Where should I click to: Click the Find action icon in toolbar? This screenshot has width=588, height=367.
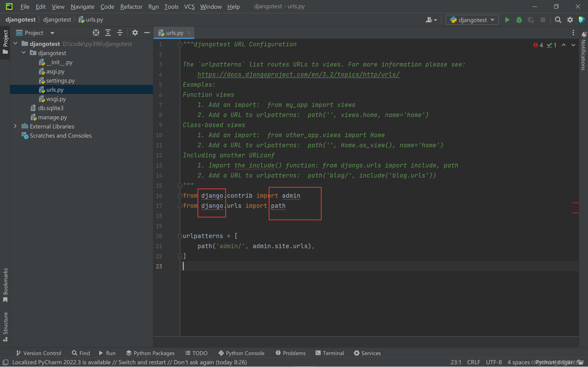click(558, 20)
